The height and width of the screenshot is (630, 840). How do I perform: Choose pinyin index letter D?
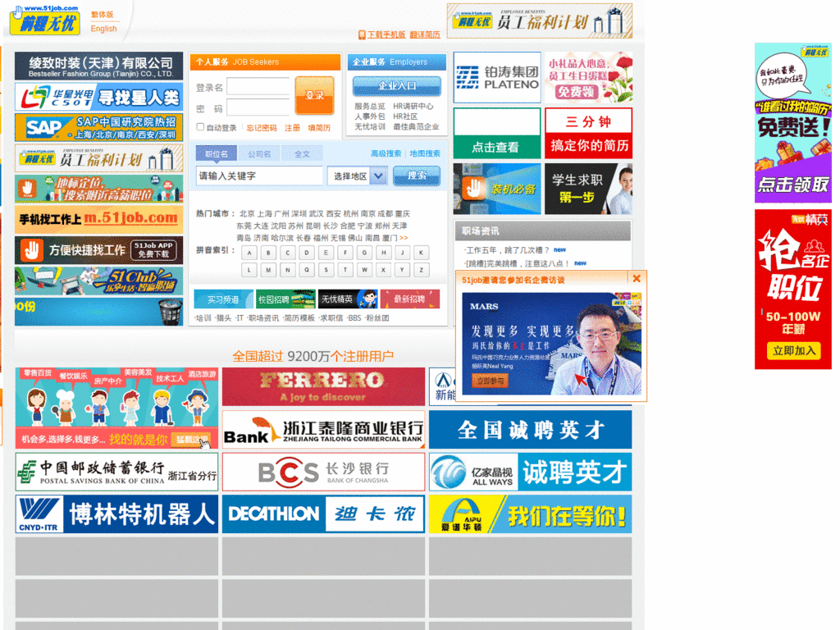tap(307, 253)
